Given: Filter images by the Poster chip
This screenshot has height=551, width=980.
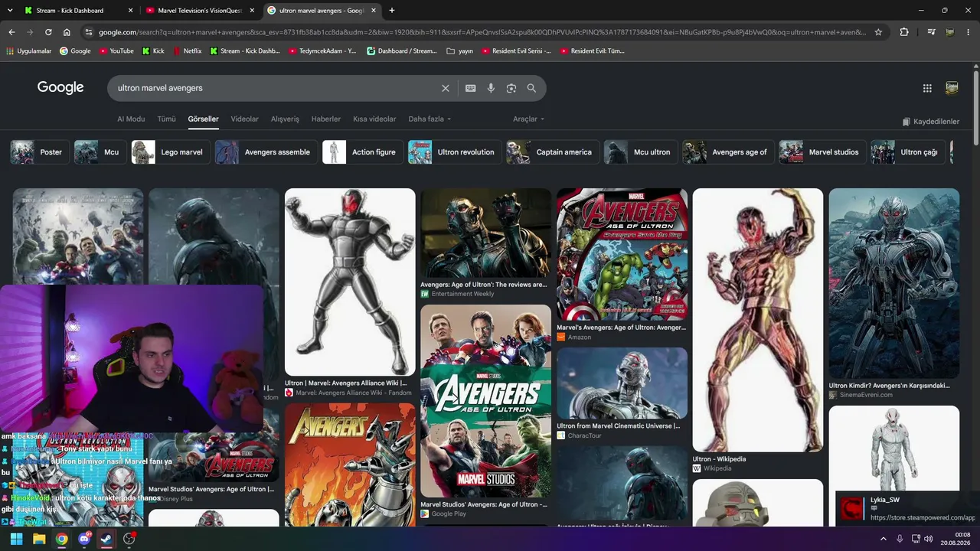Looking at the screenshot, I should (38, 152).
